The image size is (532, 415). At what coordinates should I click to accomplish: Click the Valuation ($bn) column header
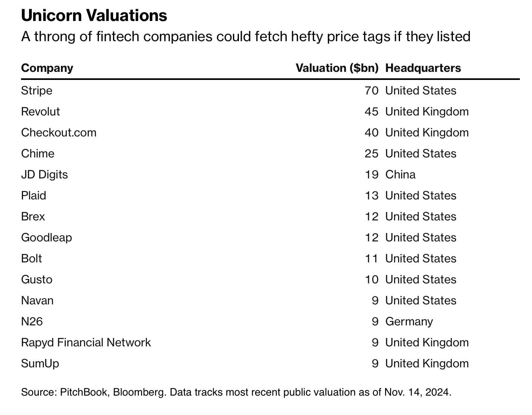coord(337,68)
